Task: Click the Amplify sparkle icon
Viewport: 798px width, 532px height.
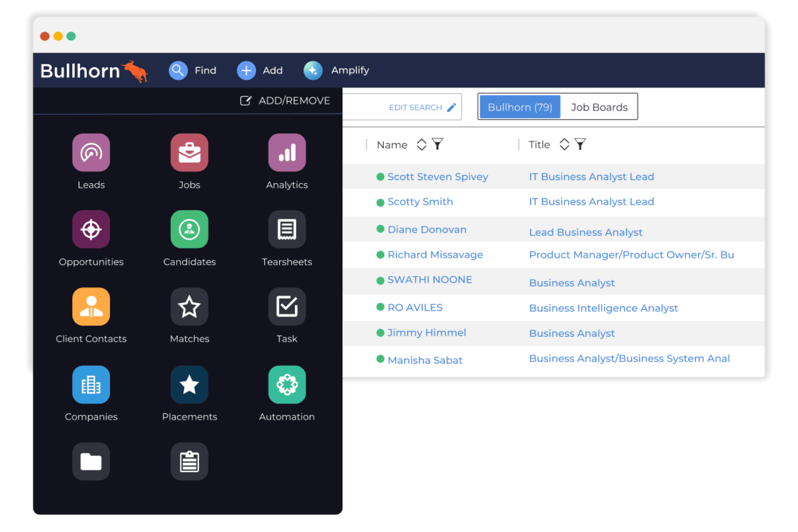Action: pyautogui.click(x=313, y=70)
